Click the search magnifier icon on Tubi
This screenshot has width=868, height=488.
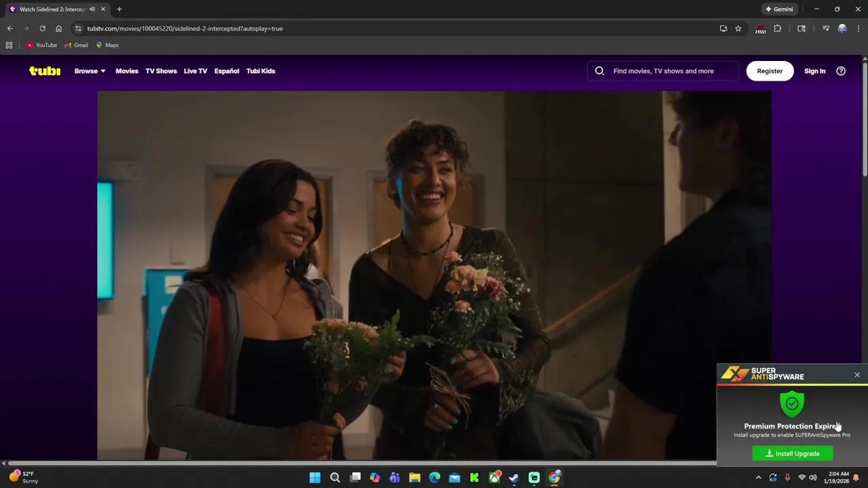click(x=599, y=70)
